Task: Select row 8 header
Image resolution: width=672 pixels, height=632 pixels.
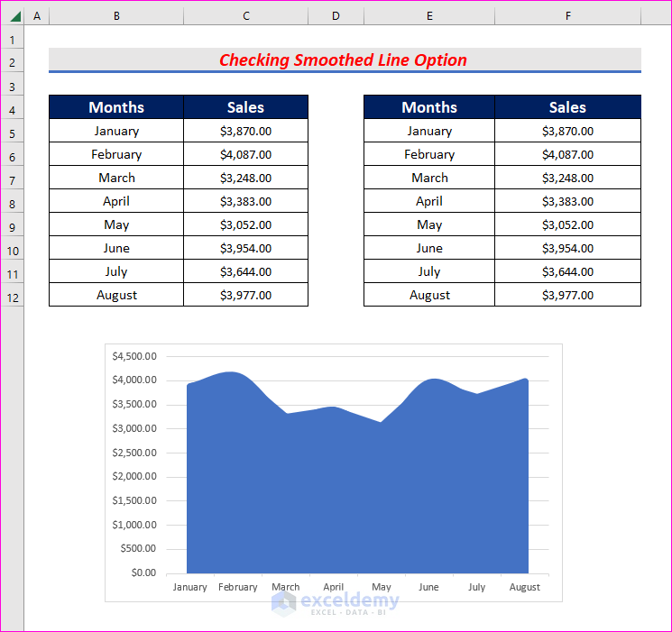Action: click(13, 201)
